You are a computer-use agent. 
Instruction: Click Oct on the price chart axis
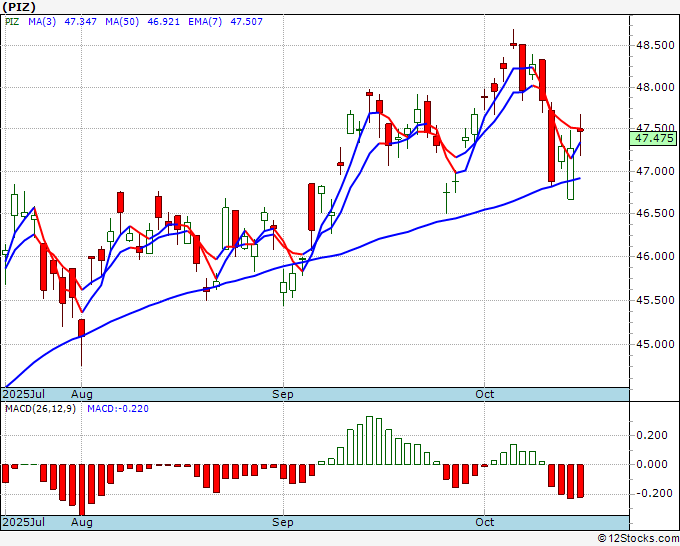(x=484, y=394)
